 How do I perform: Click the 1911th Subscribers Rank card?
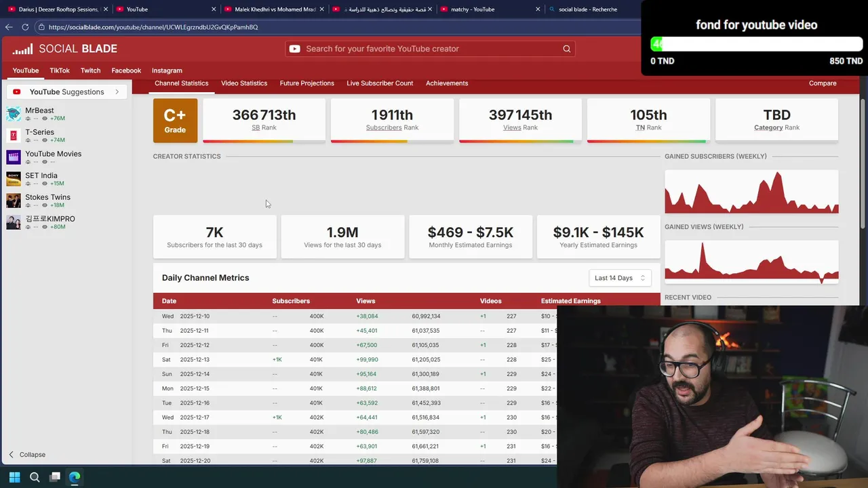[392, 121]
